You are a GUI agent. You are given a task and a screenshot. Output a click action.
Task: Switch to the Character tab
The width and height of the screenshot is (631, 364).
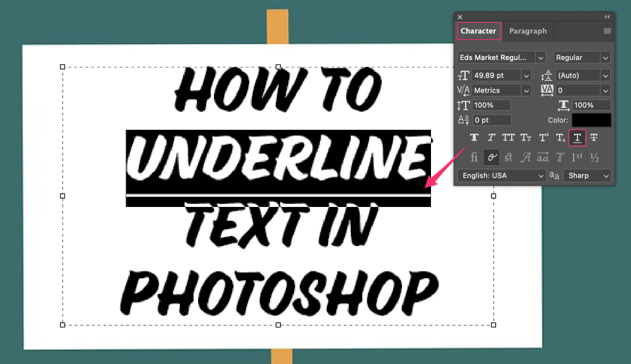(478, 31)
